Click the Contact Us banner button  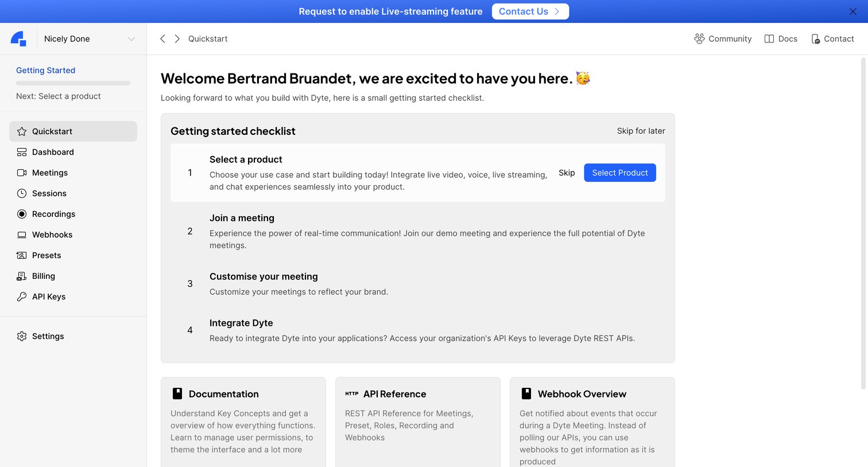[530, 11]
